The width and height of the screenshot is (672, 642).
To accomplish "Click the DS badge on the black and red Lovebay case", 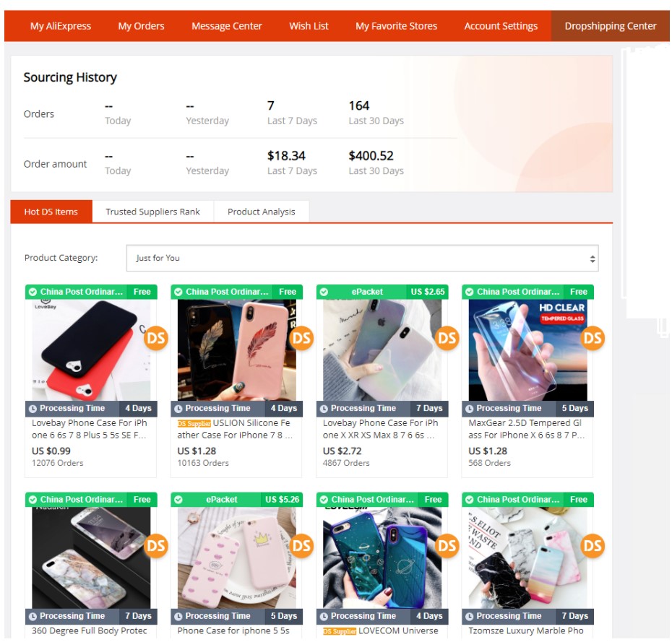I will (x=155, y=339).
